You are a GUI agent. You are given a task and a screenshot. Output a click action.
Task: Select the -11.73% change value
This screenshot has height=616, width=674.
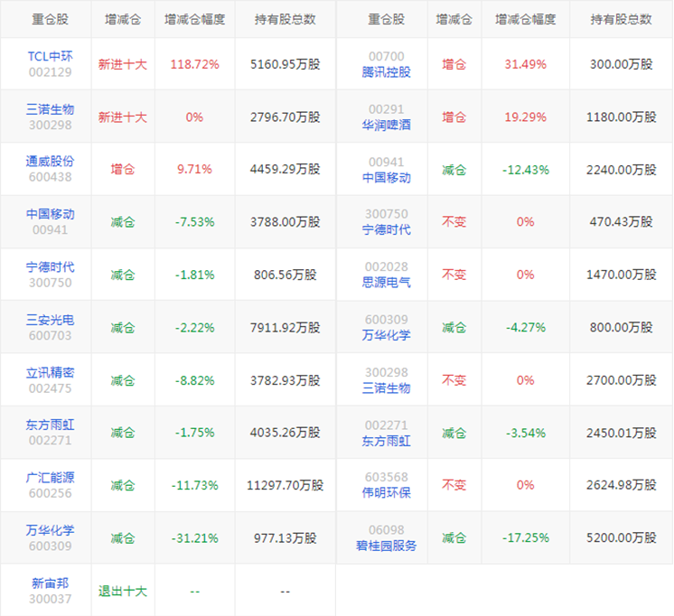point(195,486)
